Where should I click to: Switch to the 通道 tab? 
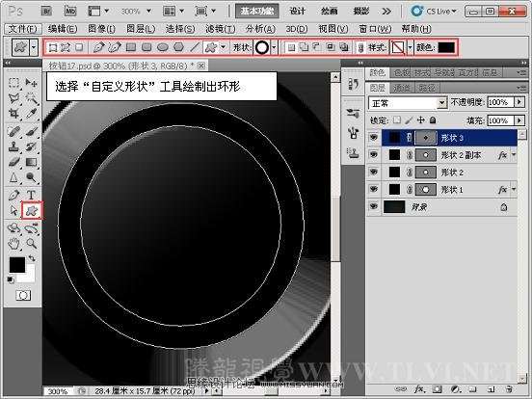tap(401, 89)
